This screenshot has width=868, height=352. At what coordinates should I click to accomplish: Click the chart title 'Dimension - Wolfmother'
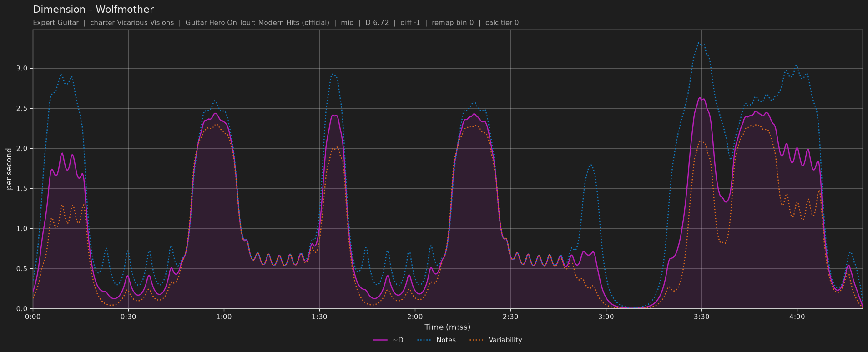(93, 9)
